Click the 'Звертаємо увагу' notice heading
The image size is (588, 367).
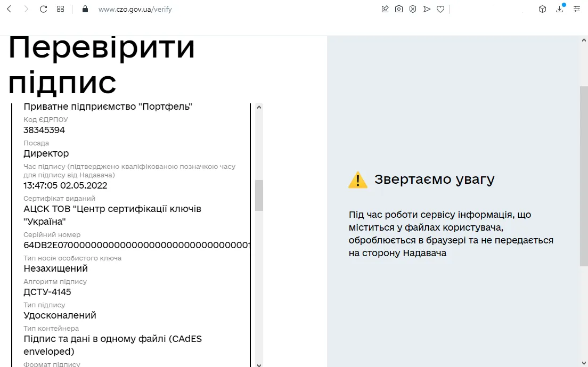[x=434, y=179]
